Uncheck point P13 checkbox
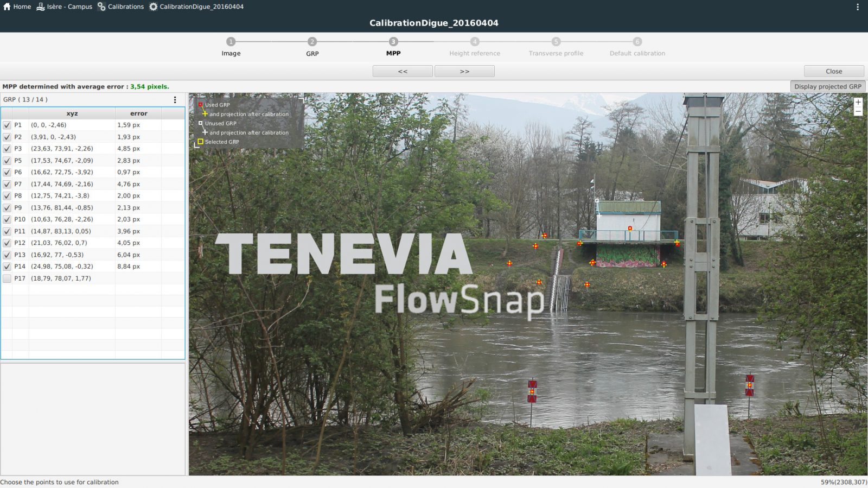The image size is (868, 488). pyautogui.click(x=7, y=255)
